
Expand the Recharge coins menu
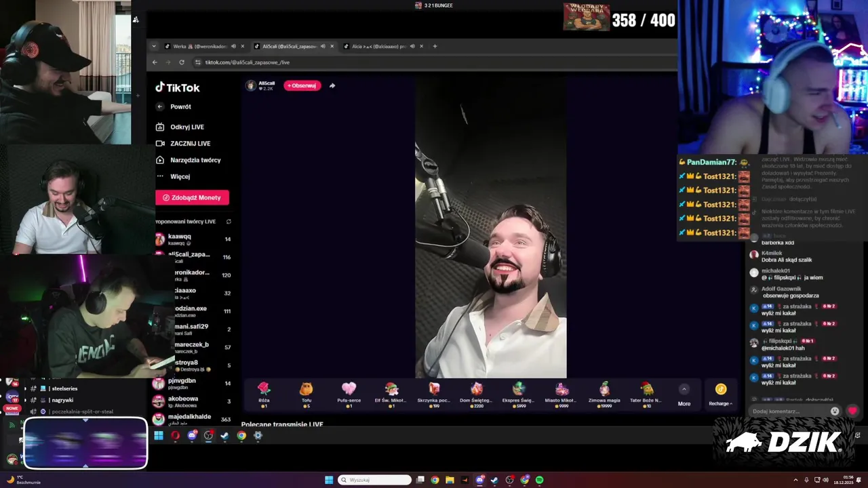(x=720, y=394)
